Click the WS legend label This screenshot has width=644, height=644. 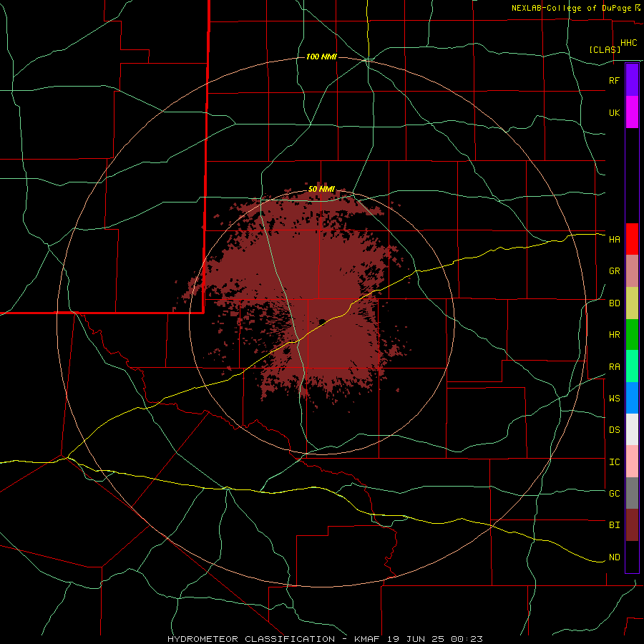tap(614, 399)
